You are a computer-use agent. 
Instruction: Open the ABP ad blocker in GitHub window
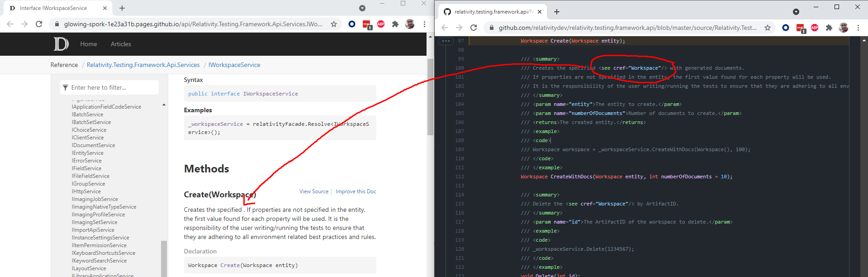(815, 28)
